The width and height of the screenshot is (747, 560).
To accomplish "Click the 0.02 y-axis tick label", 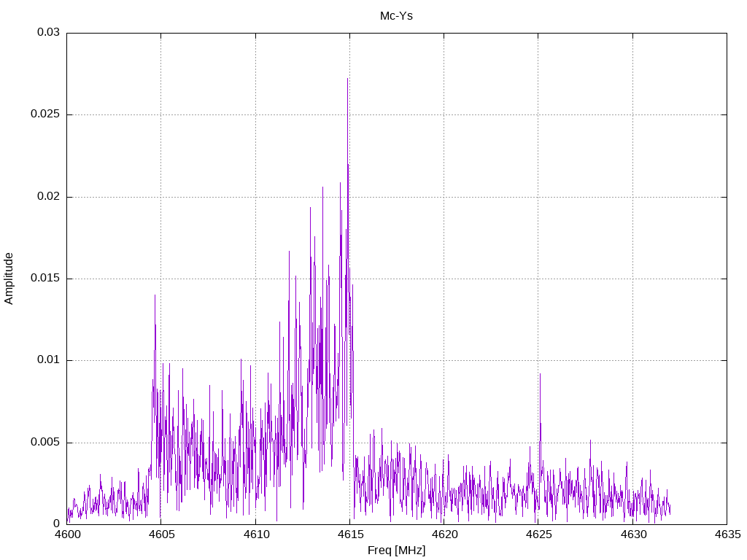I will pyautogui.click(x=49, y=196).
